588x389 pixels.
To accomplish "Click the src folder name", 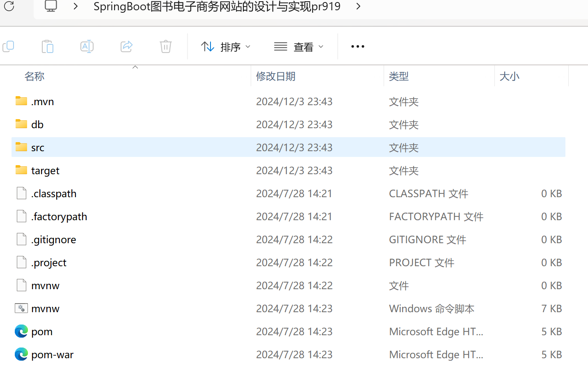I will tap(38, 148).
